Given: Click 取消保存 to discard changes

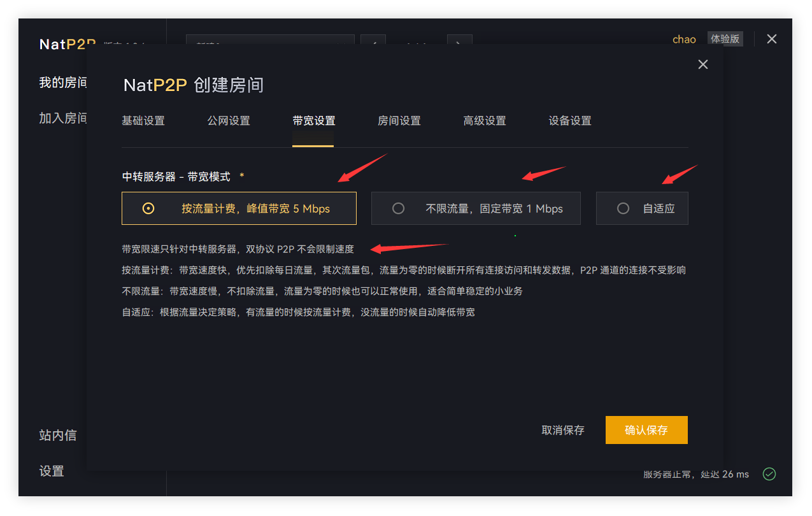Looking at the screenshot, I should [x=563, y=430].
